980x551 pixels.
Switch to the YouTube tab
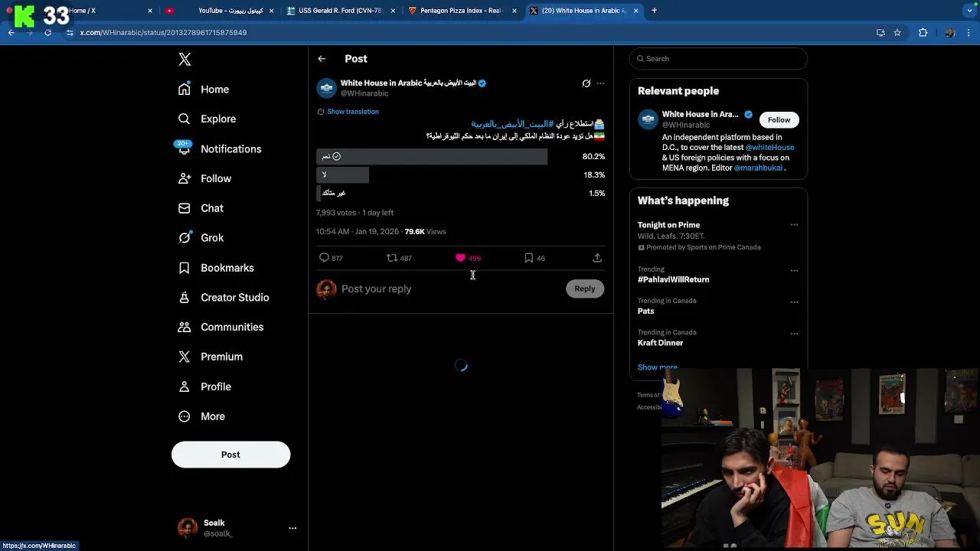(x=219, y=11)
